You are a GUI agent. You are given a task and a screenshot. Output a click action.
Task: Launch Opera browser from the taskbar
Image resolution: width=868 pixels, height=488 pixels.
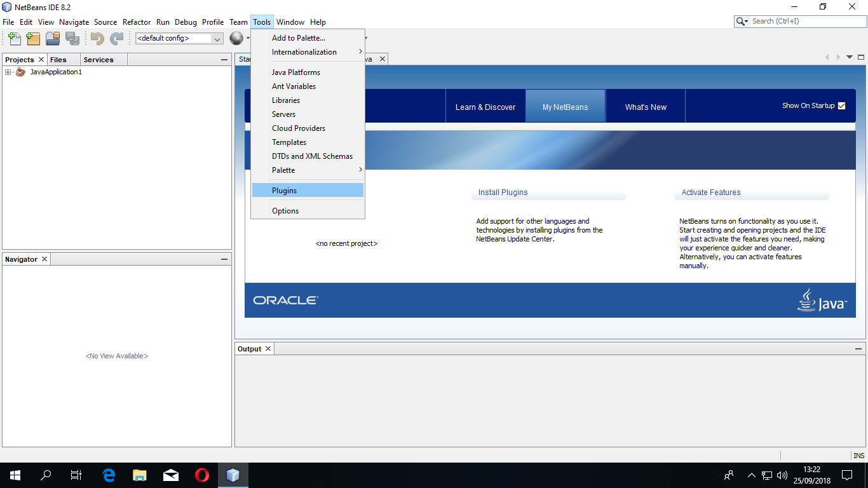(202, 475)
